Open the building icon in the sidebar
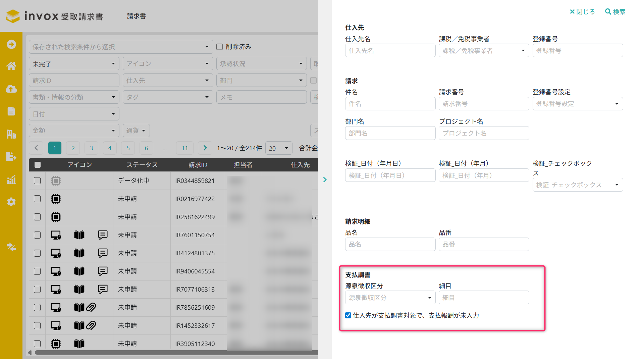The height and width of the screenshot is (359, 644). tap(11, 134)
